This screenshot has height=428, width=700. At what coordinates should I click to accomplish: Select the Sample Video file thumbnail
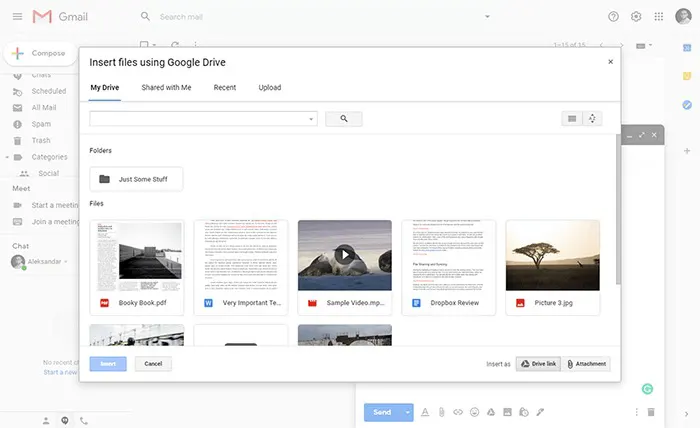[x=345, y=255]
